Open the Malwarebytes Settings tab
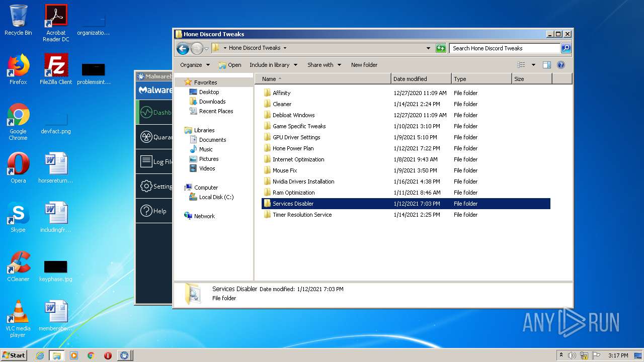The width and height of the screenshot is (644, 362). pyautogui.click(x=154, y=186)
